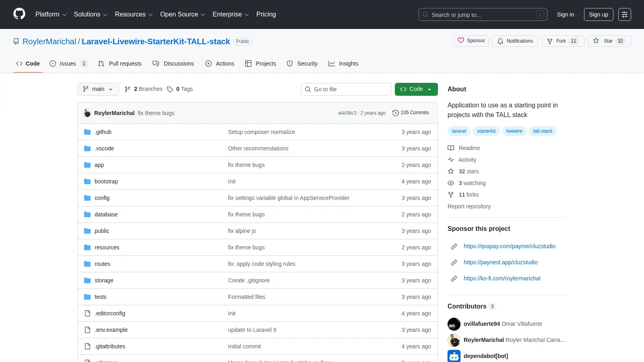Click RoylerMarichal's commit author avatar
The image size is (644, 362).
coord(87,113)
